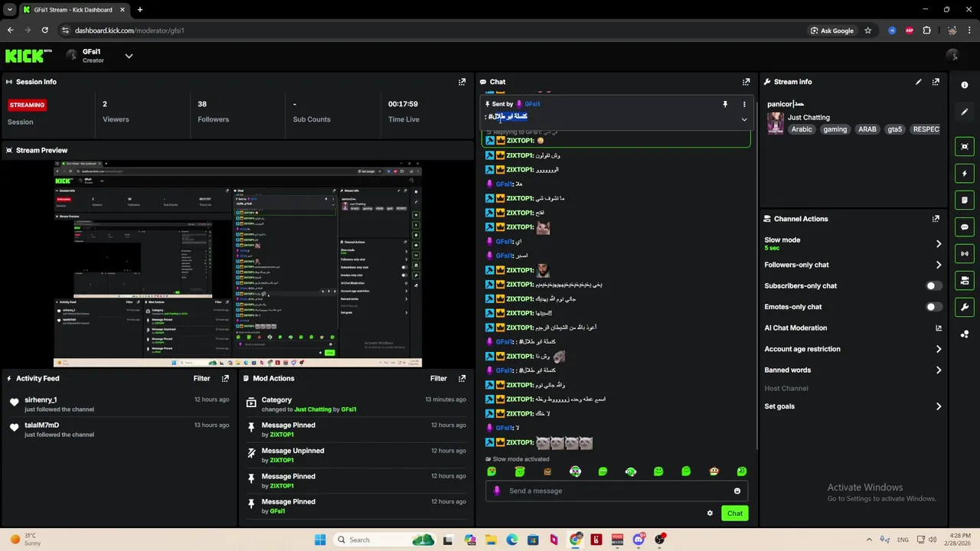Toggle wrench stream-info widget in sidebar
This screenshot has height=551, width=980.
(x=965, y=308)
